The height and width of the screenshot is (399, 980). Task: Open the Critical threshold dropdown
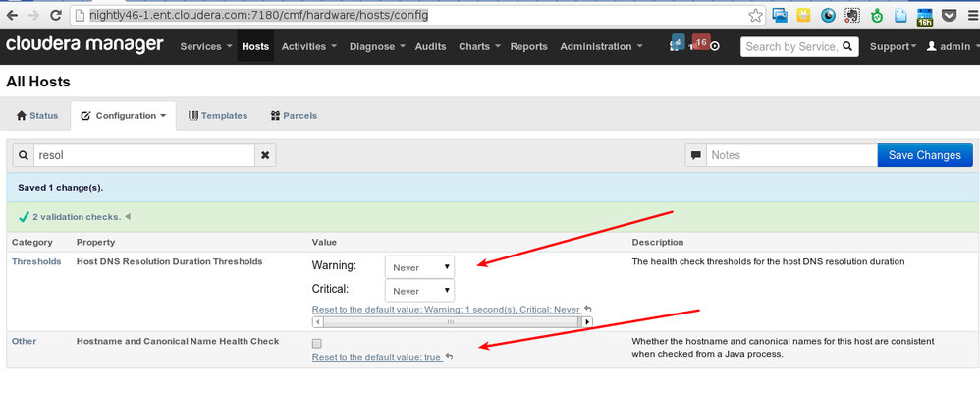pyautogui.click(x=419, y=291)
